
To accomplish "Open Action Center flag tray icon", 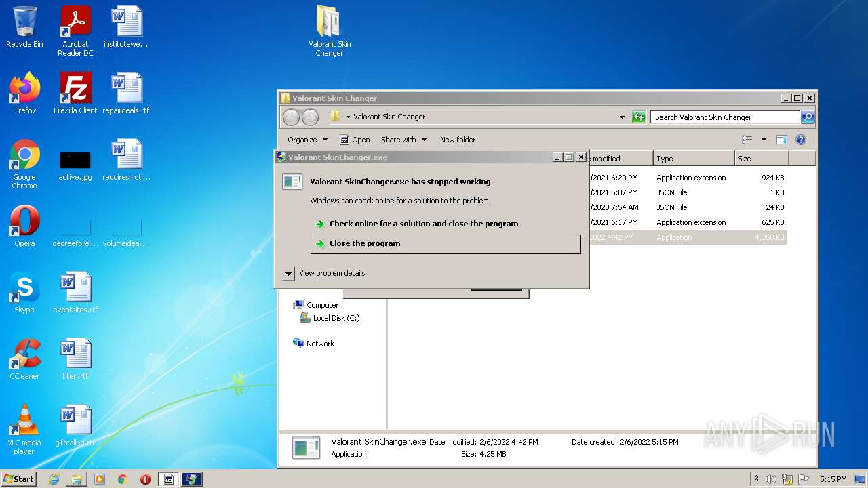I will pyautogui.click(x=804, y=479).
